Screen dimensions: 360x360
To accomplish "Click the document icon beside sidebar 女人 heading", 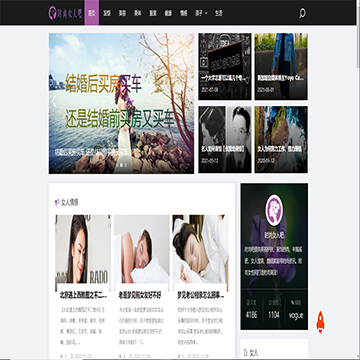I will pos(246,352).
